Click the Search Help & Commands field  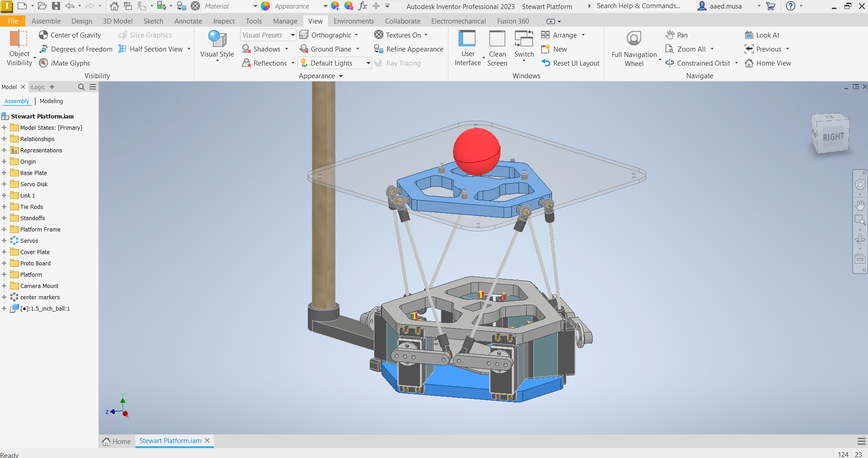coord(638,6)
